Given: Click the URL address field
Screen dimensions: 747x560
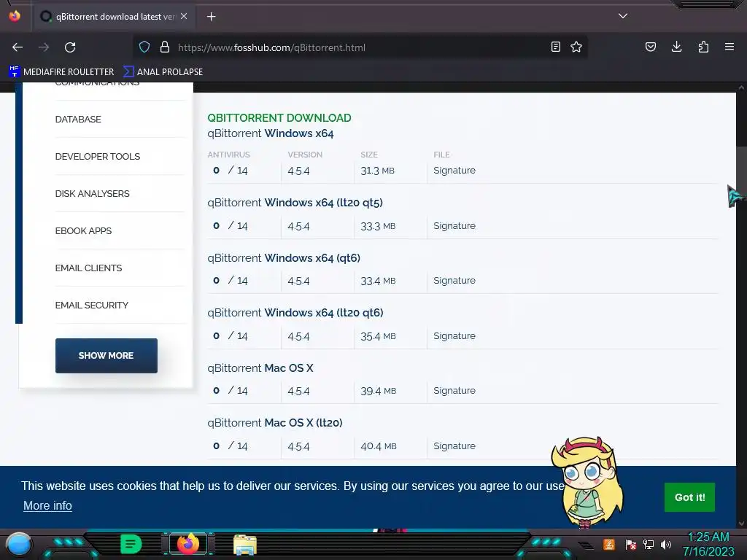Looking at the screenshot, I should tap(360, 47).
